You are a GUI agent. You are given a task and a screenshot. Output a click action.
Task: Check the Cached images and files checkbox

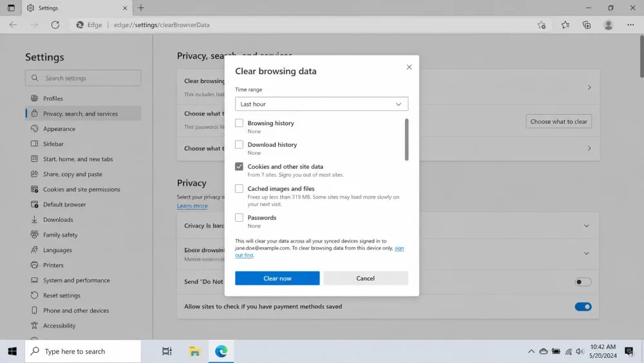tap(239, 189)
